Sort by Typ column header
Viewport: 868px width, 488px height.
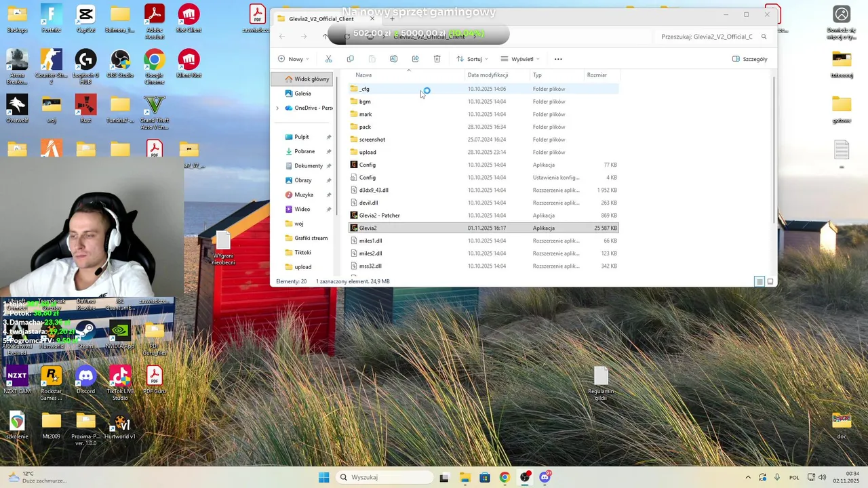coord(537,75)
